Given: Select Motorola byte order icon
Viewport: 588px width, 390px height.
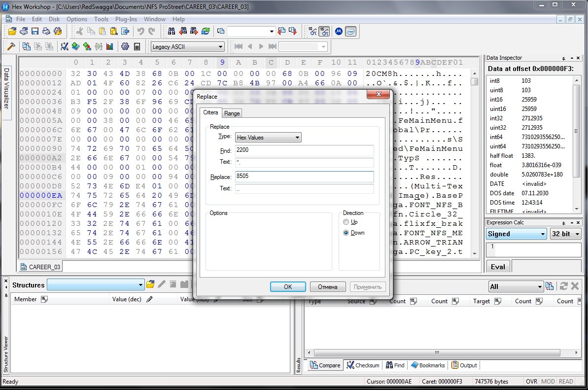Looking at the screenshot, I should [x=339, y=32].
